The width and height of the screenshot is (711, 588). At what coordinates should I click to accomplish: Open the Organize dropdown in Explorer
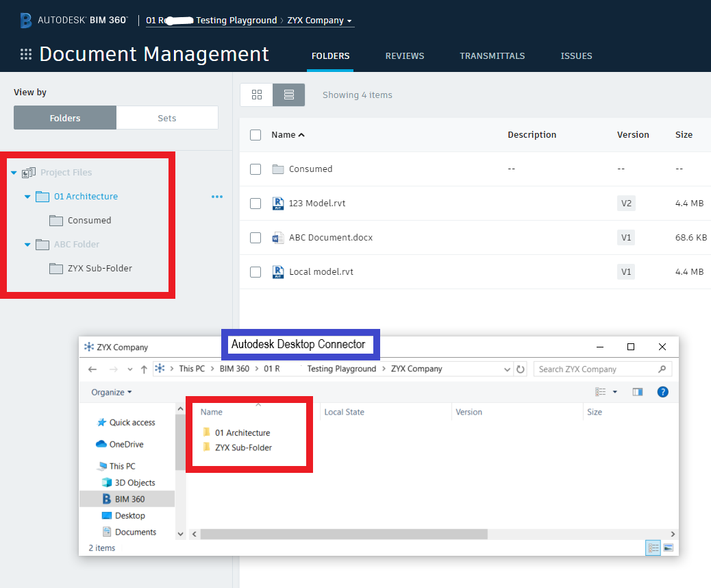(111, 391)
